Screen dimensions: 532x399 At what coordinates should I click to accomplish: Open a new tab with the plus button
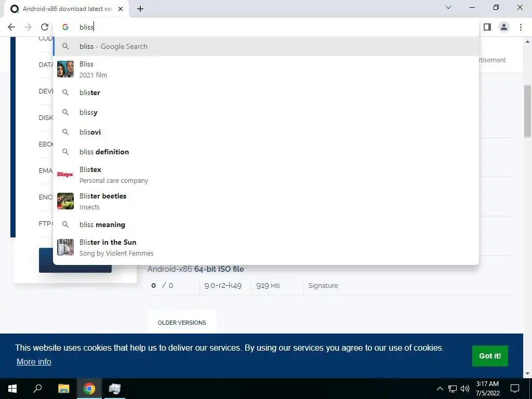click(x=140, y=9)
